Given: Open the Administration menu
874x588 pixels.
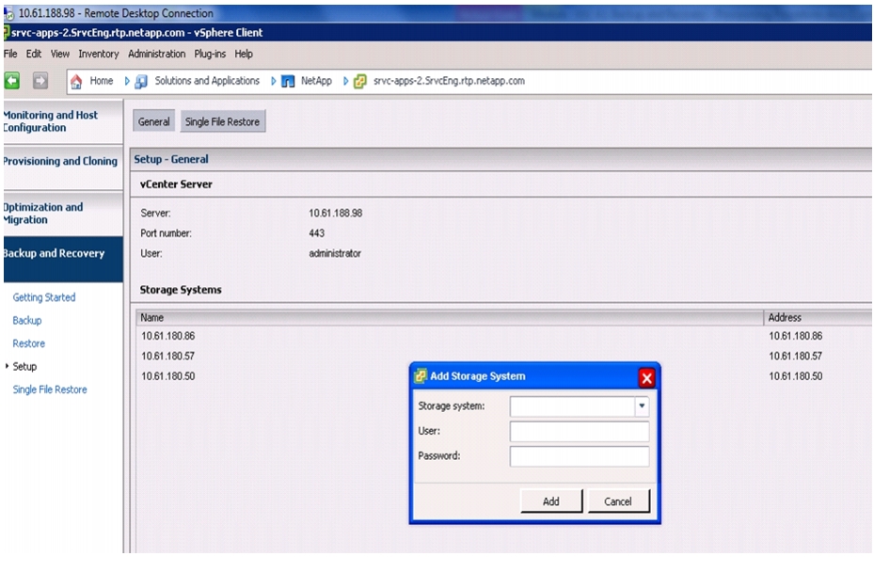Looking at the screenshot, I should click(x=156, y=54).
